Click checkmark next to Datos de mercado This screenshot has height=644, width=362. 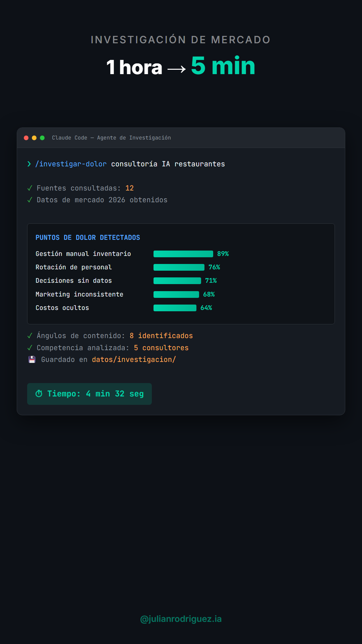coord(30,200)
